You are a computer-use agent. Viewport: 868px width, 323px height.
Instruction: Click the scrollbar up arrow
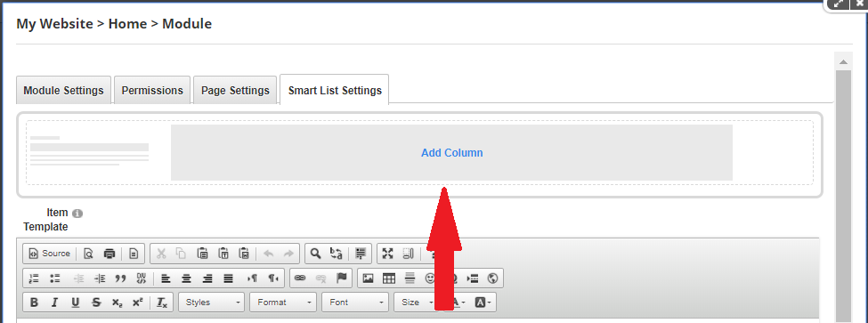(x=843, y=61)
